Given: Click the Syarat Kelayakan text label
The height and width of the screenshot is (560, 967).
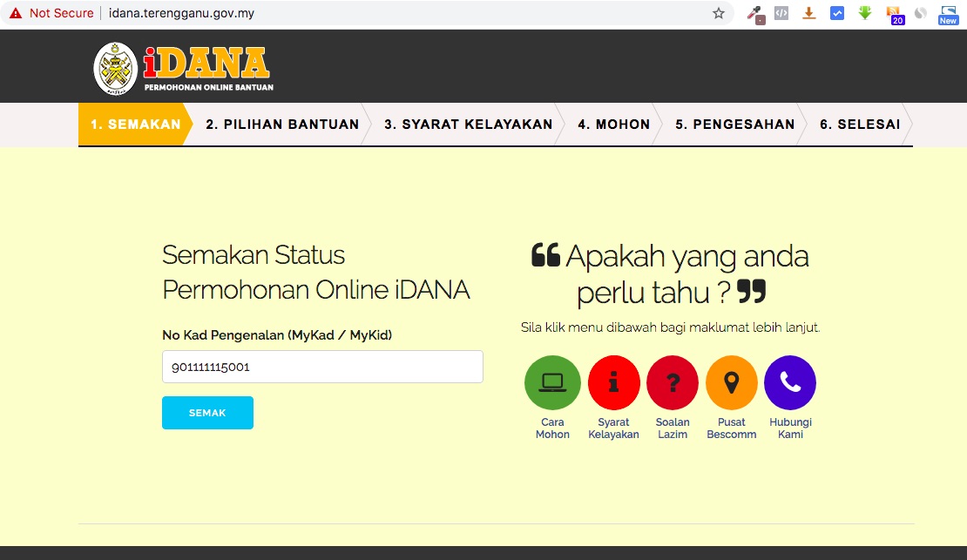Looking at the screenshot, I should click(x=613, y=428).
